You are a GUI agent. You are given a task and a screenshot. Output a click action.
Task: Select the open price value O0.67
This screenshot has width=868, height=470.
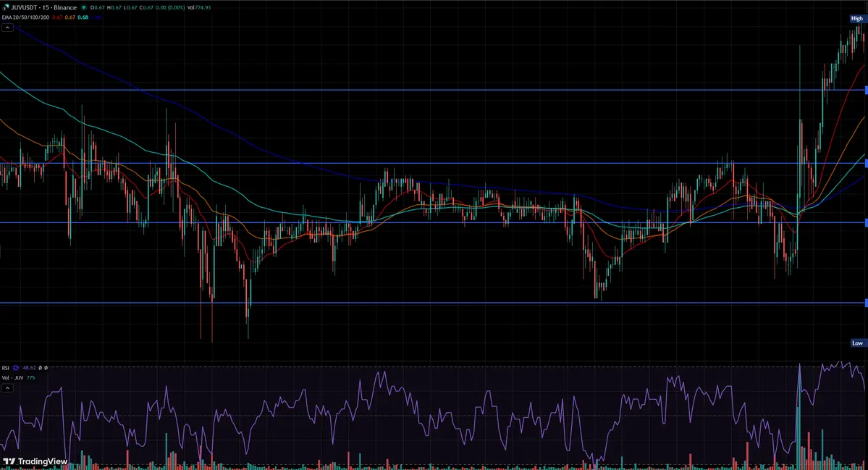point(98,8)
